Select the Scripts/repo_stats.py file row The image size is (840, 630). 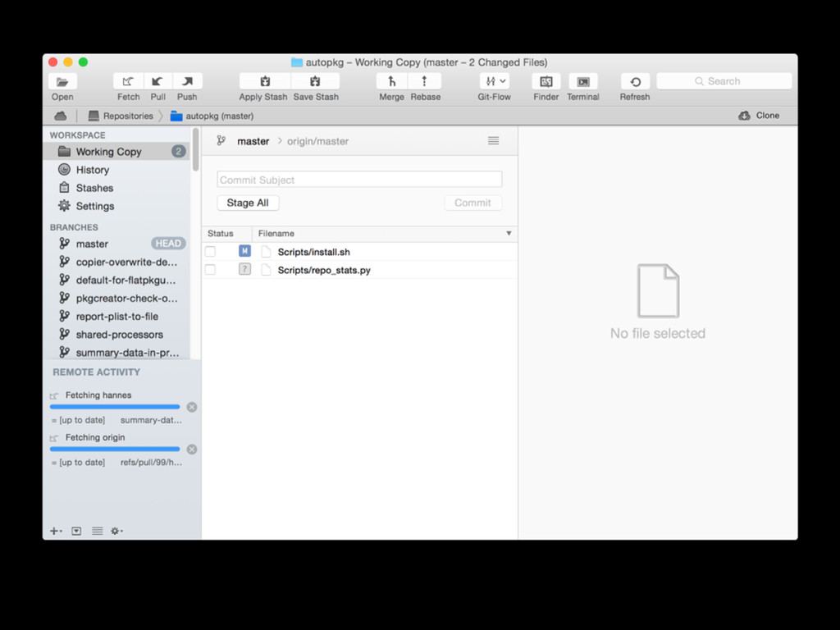tap(359, 270)
